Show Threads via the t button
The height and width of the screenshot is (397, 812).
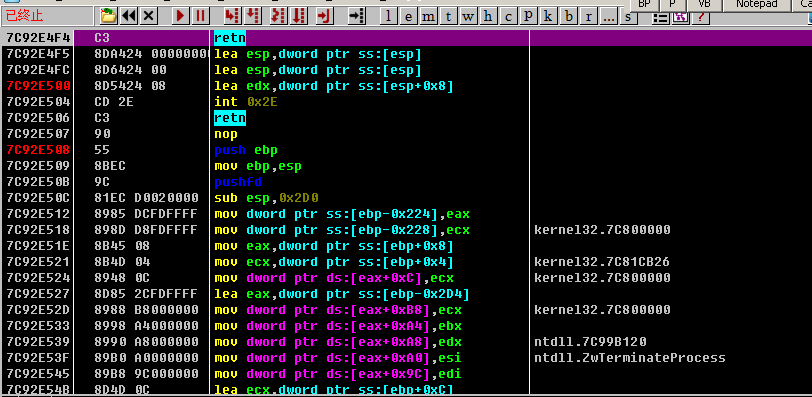click(x=448, y=16)
